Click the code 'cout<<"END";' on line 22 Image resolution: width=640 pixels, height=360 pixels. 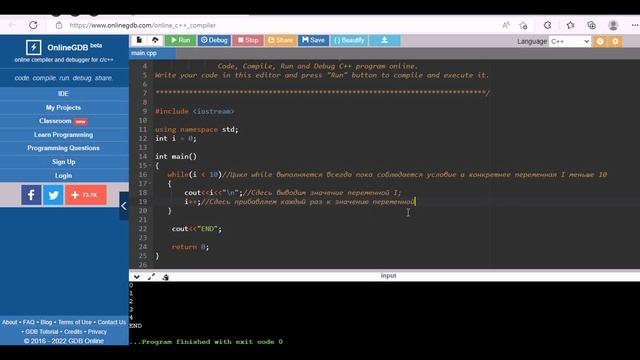click(197, 229)
